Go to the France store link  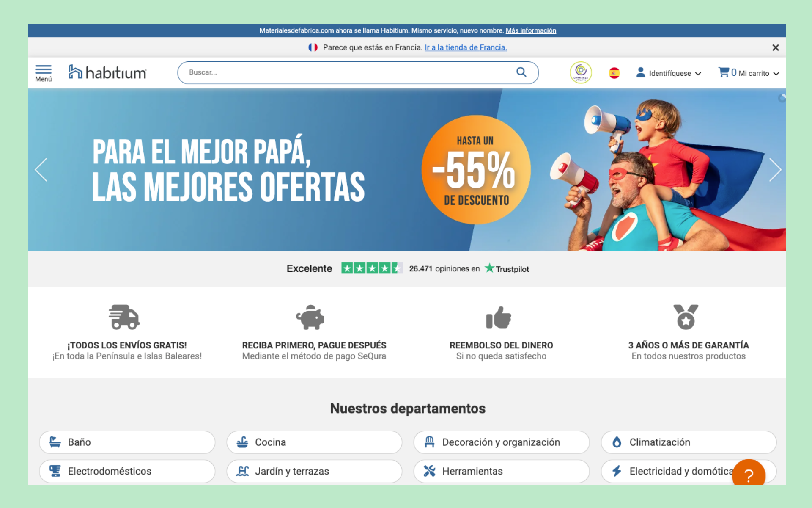pyautogui.click(x=466, y=47)
